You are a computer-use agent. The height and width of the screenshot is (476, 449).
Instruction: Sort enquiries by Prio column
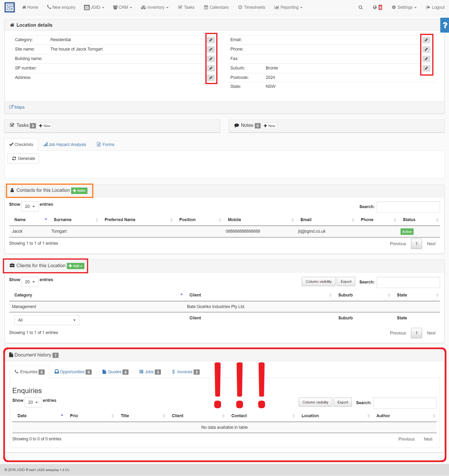pos(91,416)
